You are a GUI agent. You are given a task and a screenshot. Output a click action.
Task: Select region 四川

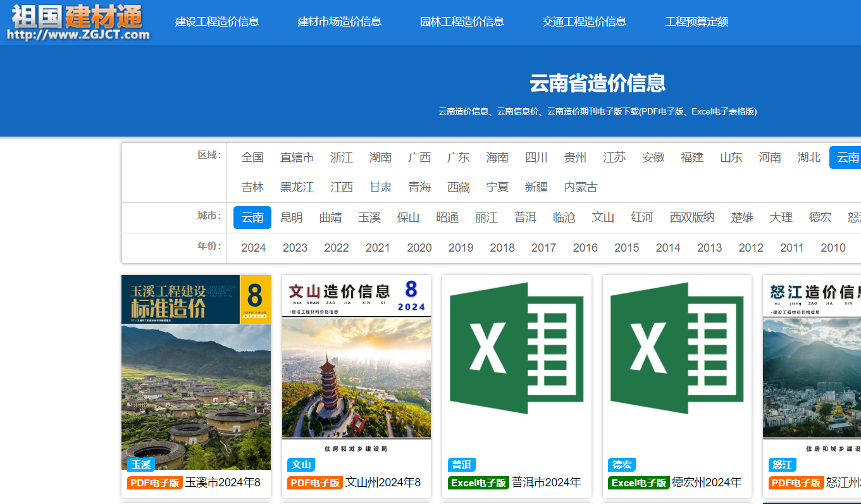pos(536,157)
